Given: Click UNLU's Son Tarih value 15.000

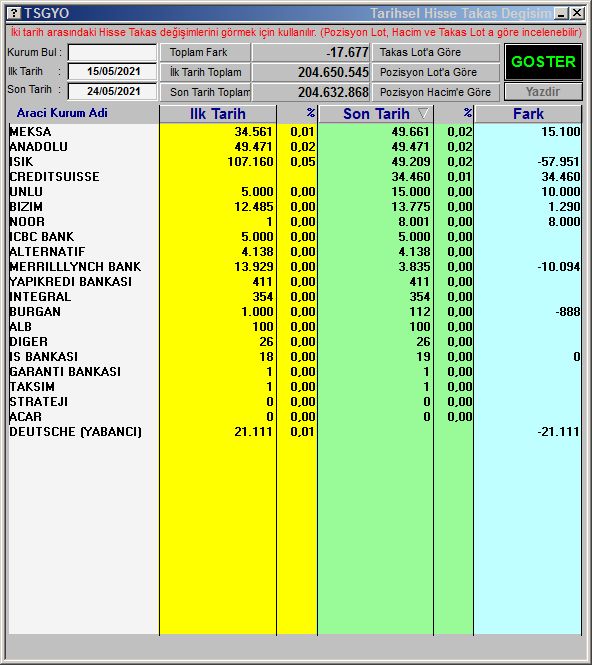Looking at the screenshot, I should pos(411,192).
